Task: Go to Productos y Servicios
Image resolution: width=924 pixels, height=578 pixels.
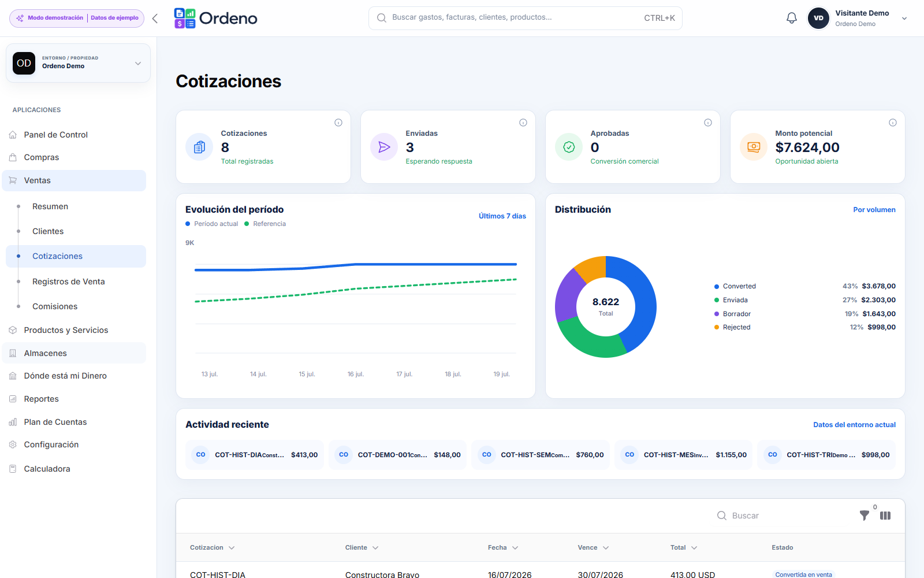Action: (x=66, y=330)
